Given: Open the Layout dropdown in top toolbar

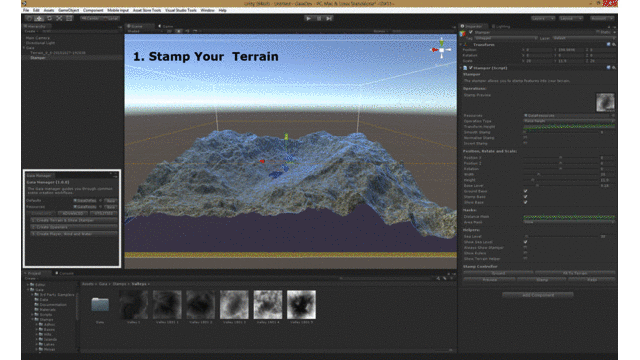Looking at the screenshot, I should (x=571, y=18).
